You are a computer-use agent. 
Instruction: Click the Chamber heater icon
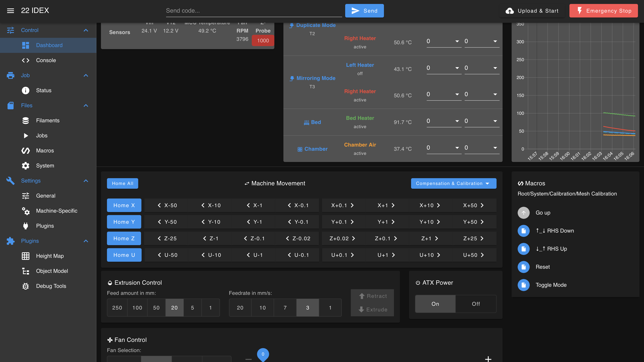tap(300, 149)
